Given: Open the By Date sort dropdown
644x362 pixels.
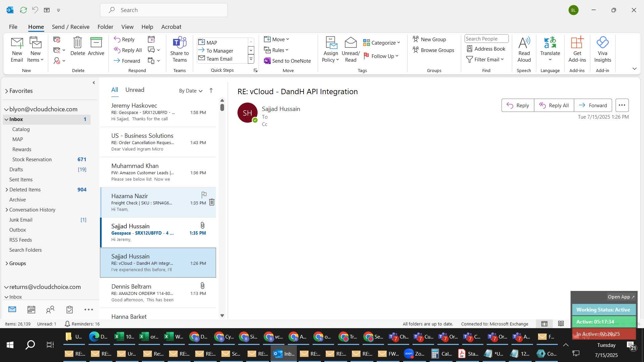Looking at the screenshot, I should [191, 91].
